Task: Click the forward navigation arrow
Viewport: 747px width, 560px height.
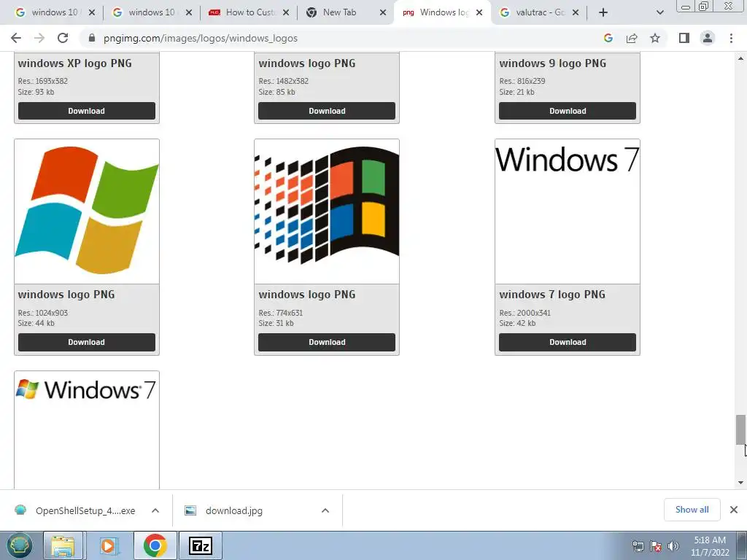Action: point(39,38)
